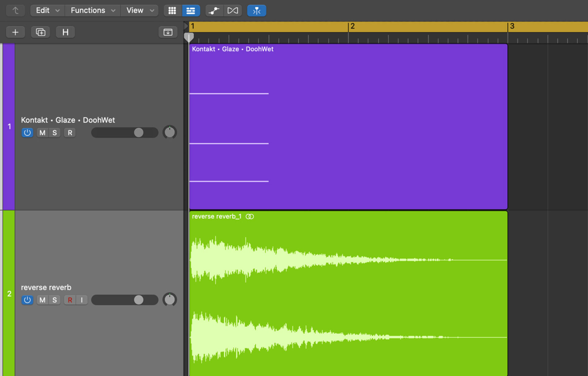Open the track header configuration icon
Screen dimensions: 588x376
pos(168,32)
